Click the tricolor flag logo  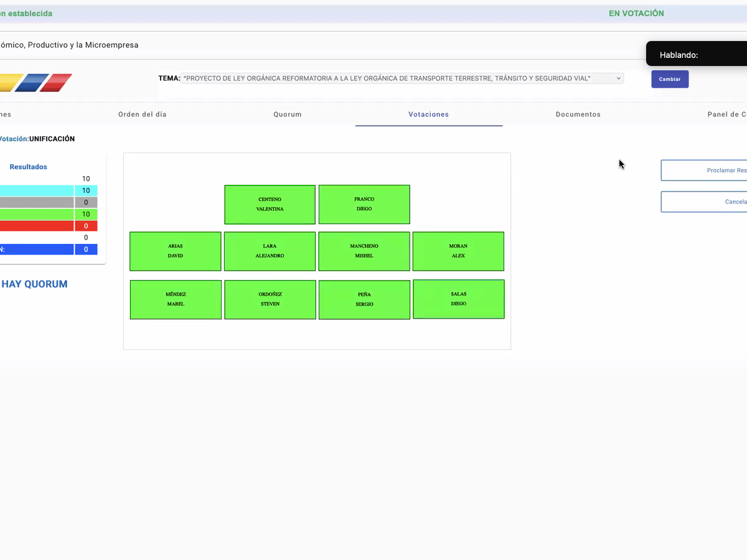[x=36, y=83]
